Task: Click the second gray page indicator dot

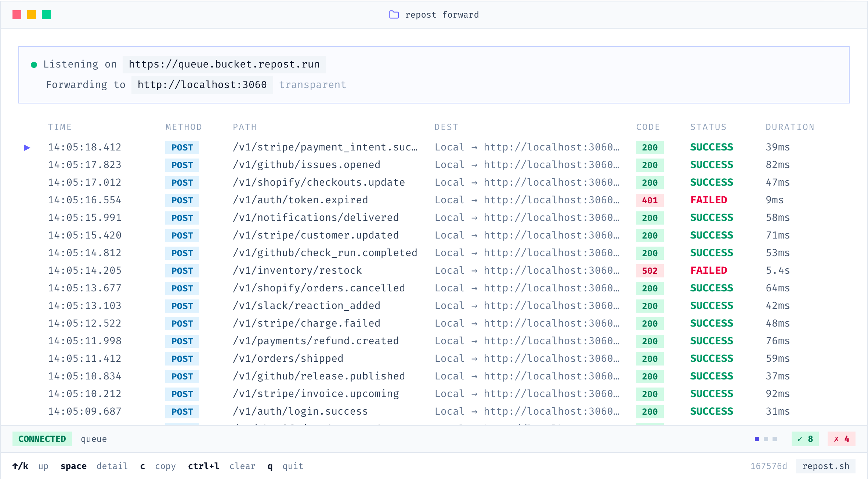Action: click(766, 439)
